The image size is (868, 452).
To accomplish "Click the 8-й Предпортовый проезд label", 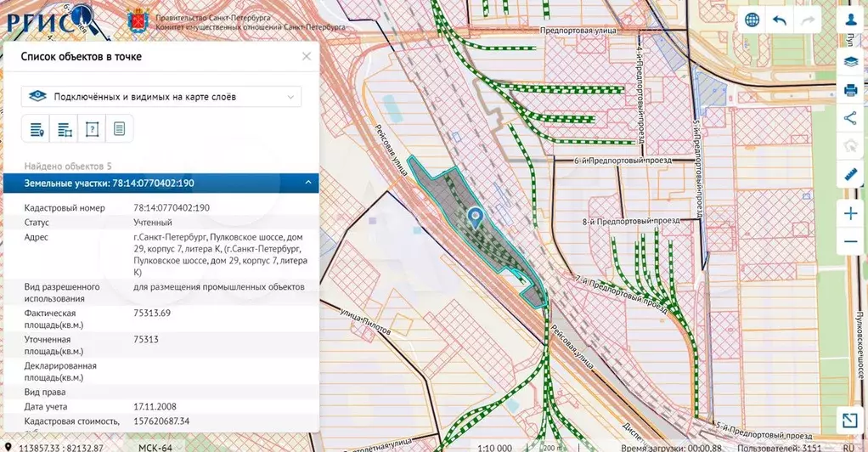I will point(631,221).
